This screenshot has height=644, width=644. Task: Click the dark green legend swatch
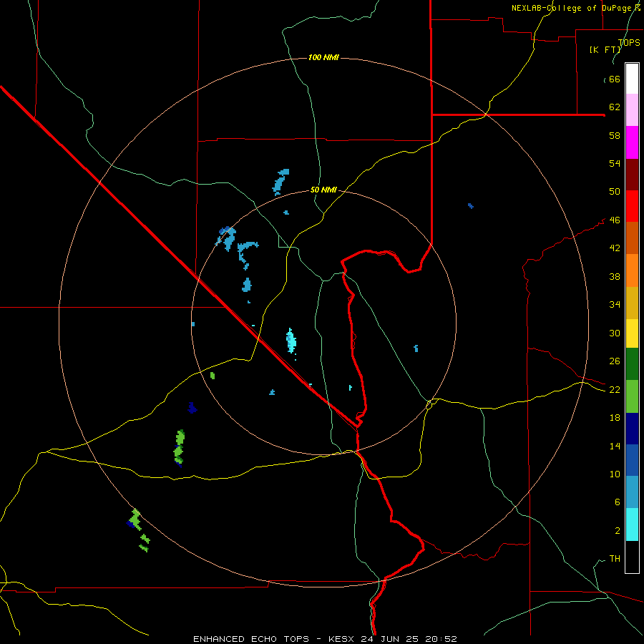(632, 364)
